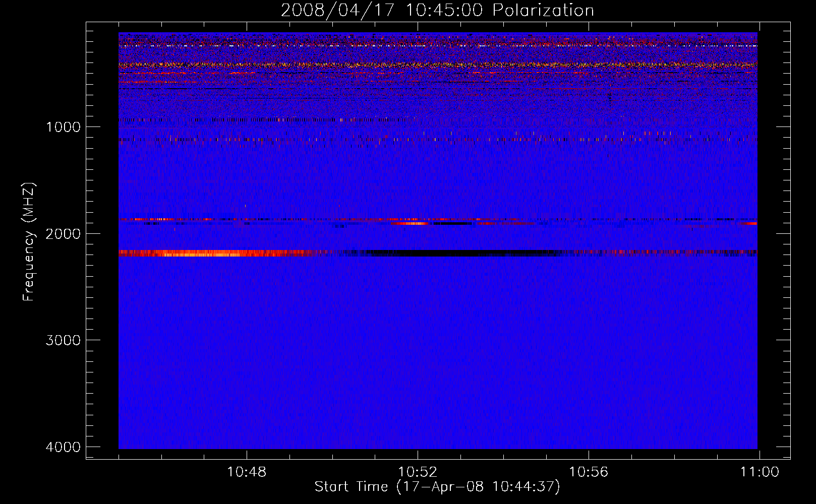The width and height of the screenshot is (816, 504).
Task: Select the 'Frequency (MHZ)' axis label
Action: (29, 242)
